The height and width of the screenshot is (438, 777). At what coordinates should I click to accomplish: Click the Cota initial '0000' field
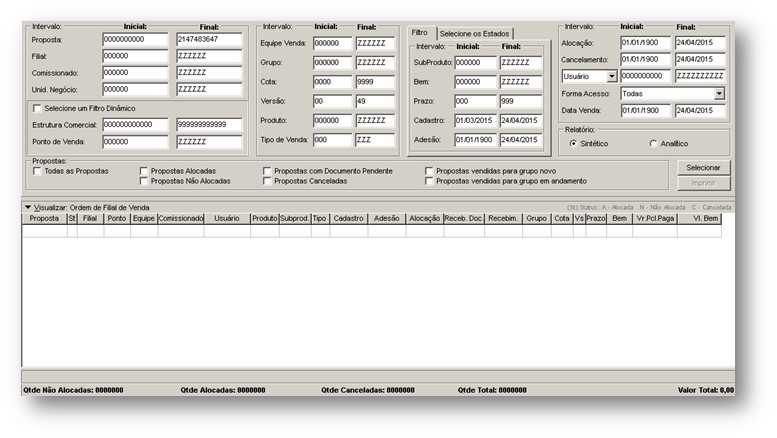(x=333, y=82)
